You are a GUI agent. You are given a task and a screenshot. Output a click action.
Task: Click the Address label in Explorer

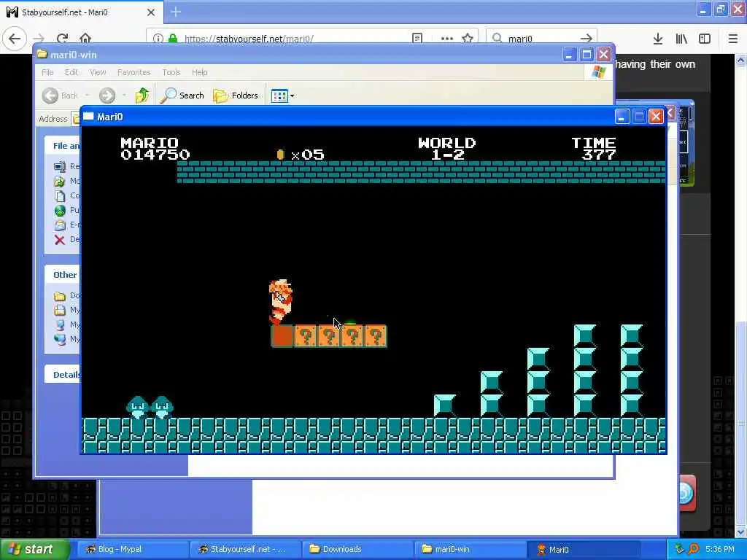pos(53,119)
